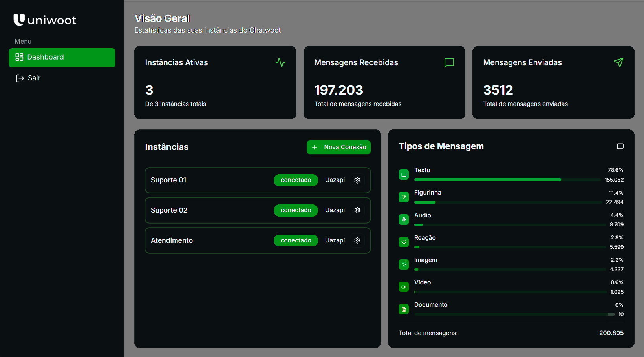Open settings for the Atendimento instance
Image resolution: width=644 pixels, height=357 pixels.
pos(357,240)
